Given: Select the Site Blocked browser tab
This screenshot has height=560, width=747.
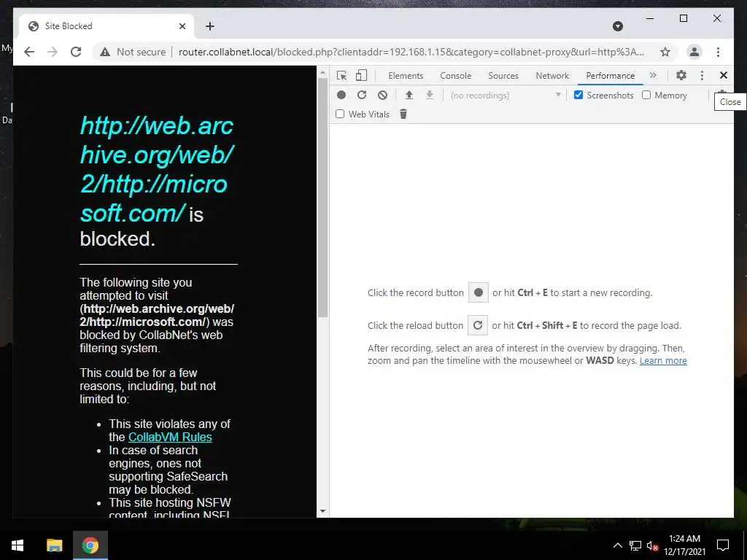Looking at the screenshot, I should 107,26.
